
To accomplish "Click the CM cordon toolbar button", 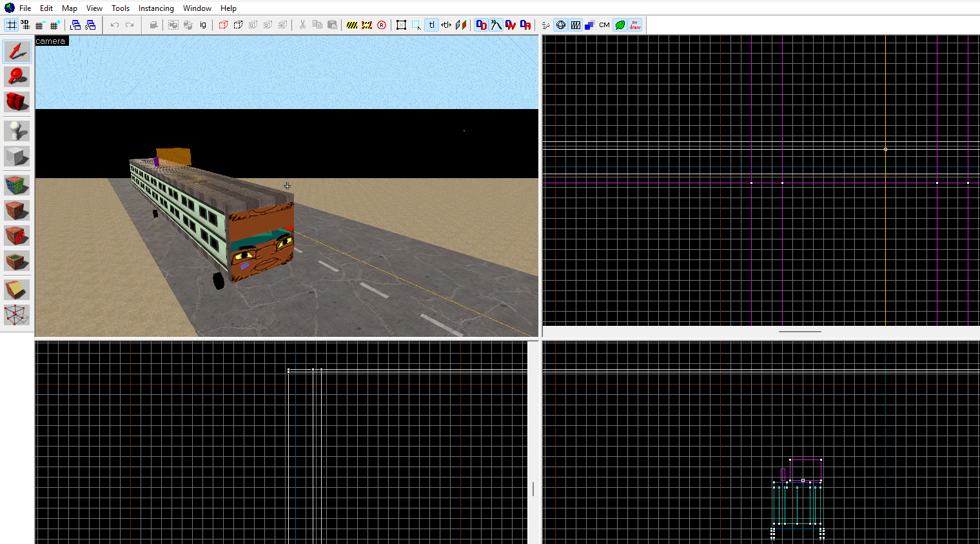I will pyautogui.click(x=604, y=25).
